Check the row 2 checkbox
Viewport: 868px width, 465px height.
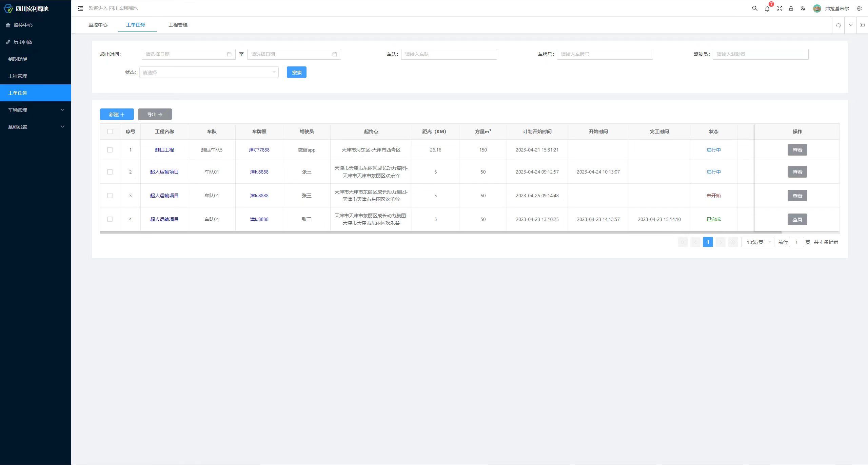point(110,172)
